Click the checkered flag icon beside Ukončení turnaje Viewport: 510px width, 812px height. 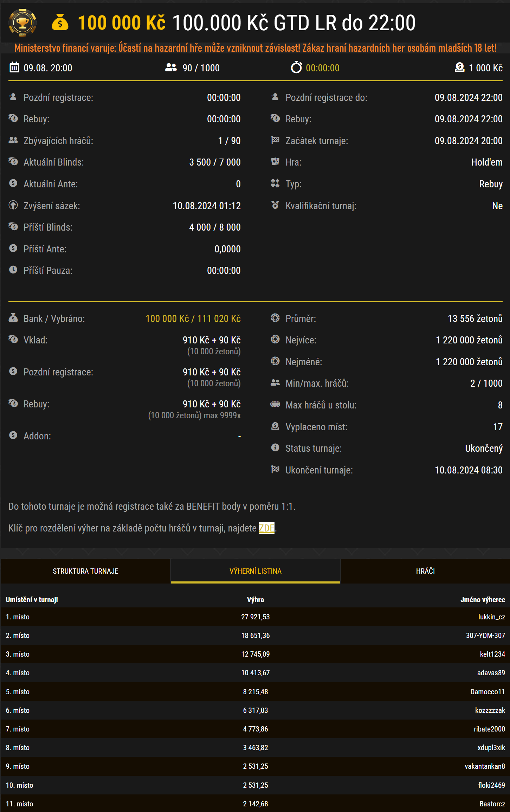[275, 470]
